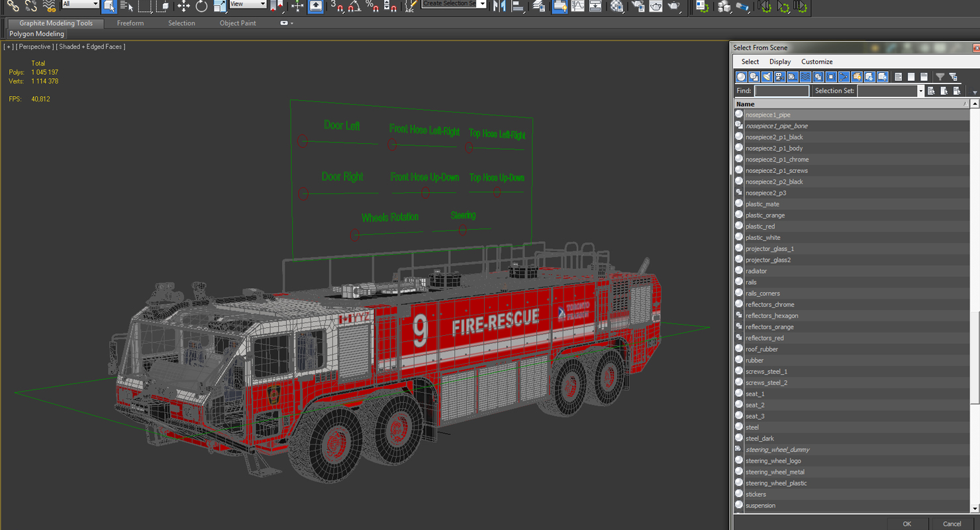Image resolution: width=980 pixels, height=530 pixels.
Task: Click OK in Select From Scene
Action: tap(907, 523)
